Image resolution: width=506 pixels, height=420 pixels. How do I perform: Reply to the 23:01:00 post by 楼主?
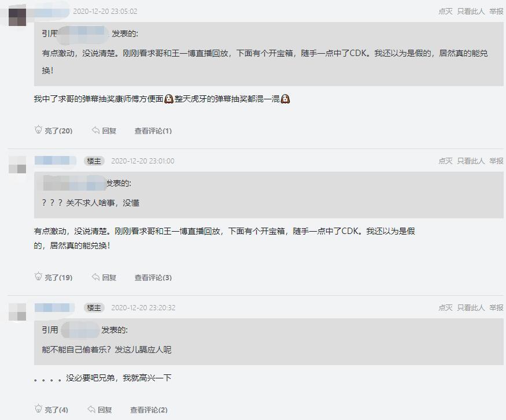pyautogui.click(x=104, y=277)
